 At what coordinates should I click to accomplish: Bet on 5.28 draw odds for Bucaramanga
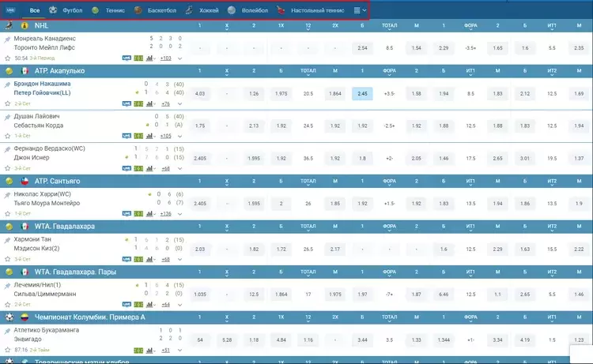click(x=227, y=340)
